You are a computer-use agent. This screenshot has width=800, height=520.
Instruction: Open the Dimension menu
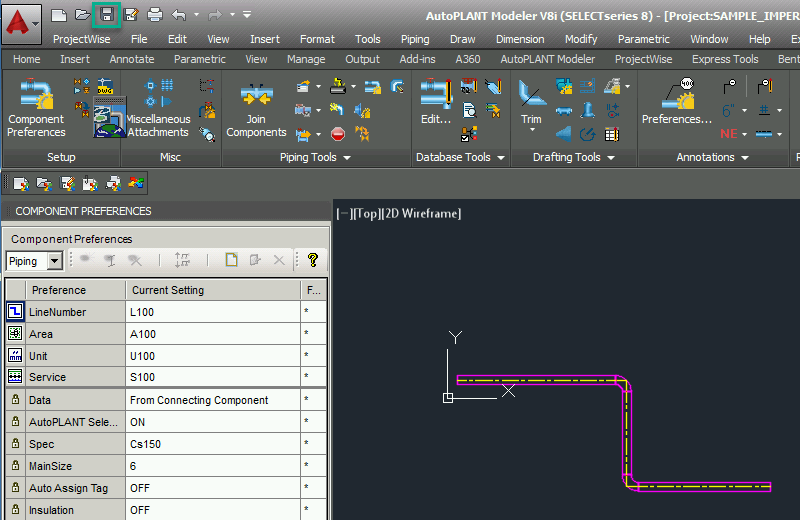[520, 39]
